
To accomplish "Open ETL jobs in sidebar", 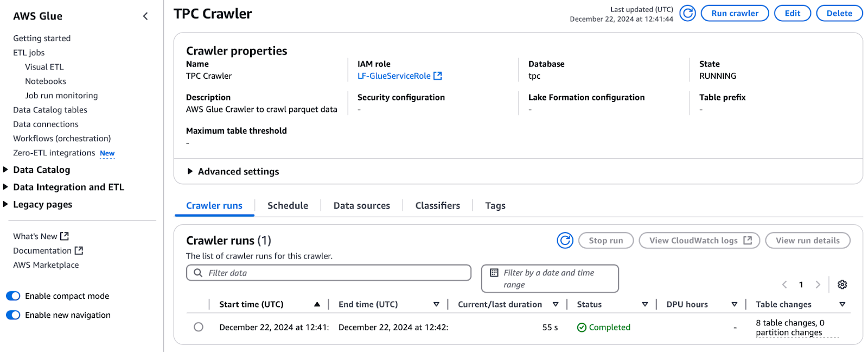I will click(29, 53).
